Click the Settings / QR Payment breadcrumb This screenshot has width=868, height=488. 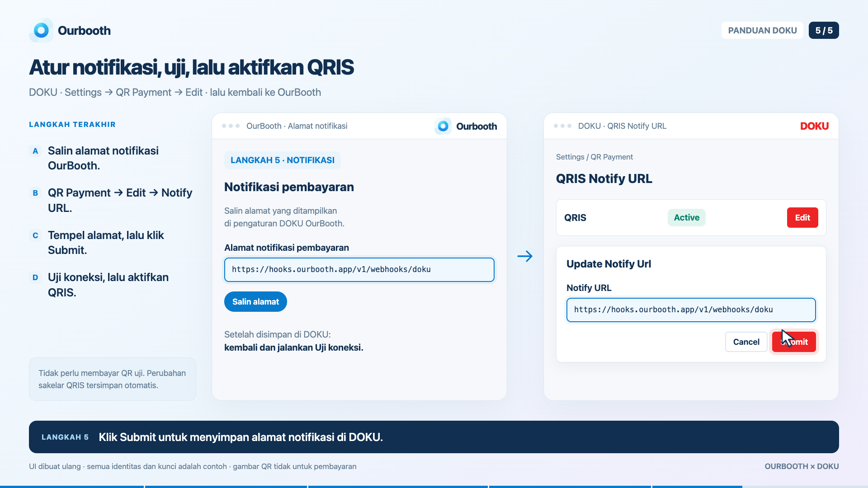pyautogui.click(x=594, y=157)
